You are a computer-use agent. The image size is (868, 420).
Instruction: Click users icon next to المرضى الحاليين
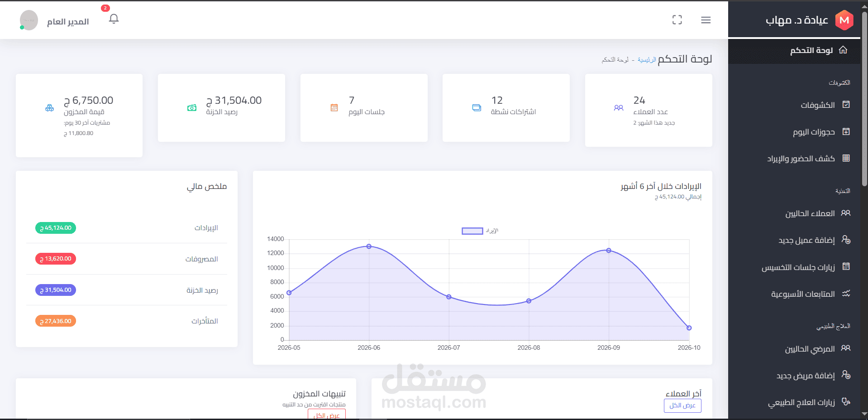click(846, 348)
